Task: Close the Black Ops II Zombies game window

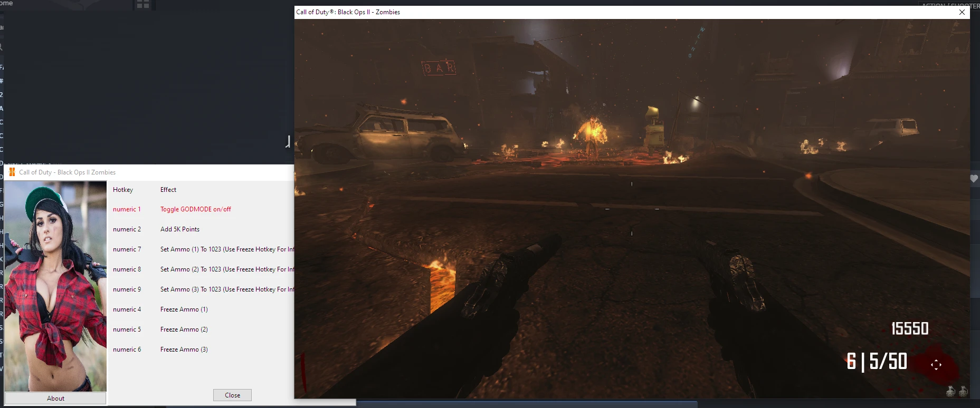Action: click(962, 12)
